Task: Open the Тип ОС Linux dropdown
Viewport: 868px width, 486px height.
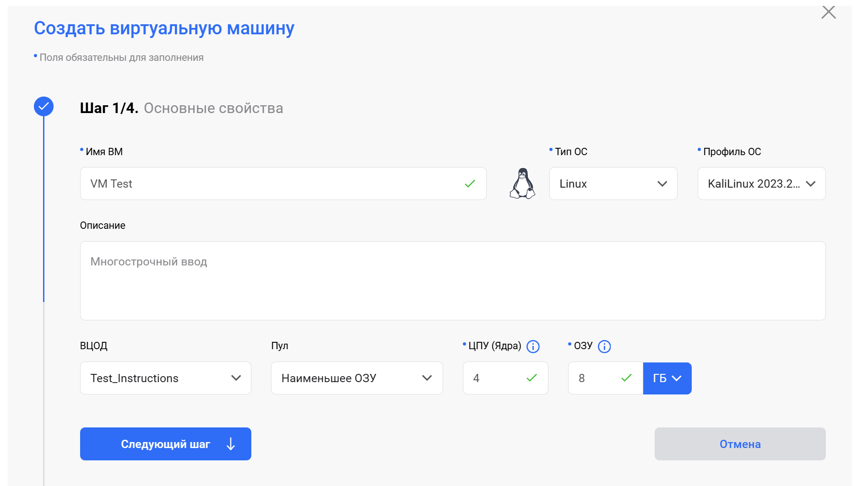Action: pyautogui.click(x=613, y=184)
